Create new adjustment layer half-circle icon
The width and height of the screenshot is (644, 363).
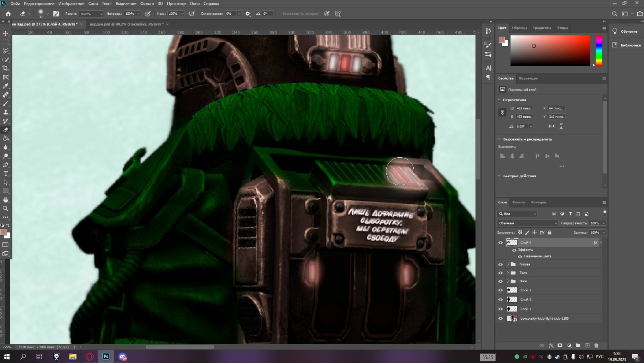pyautogui.click(x=569, y=345)
